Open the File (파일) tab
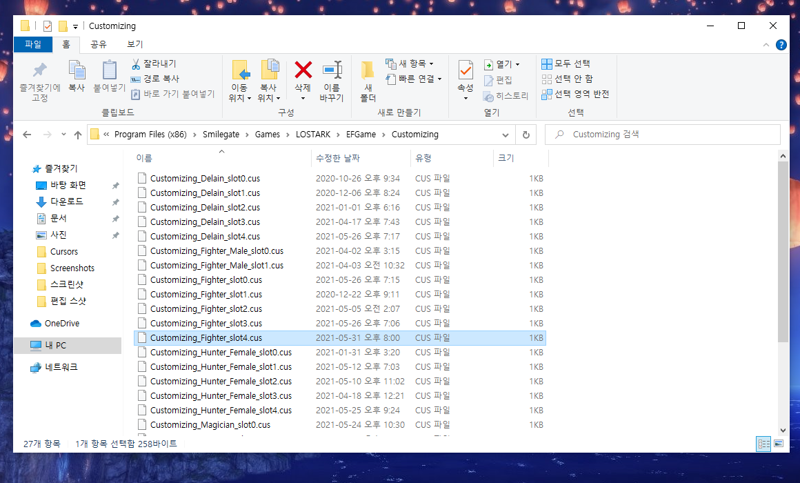Screen dimensions: 800x483 click(33, 44)
